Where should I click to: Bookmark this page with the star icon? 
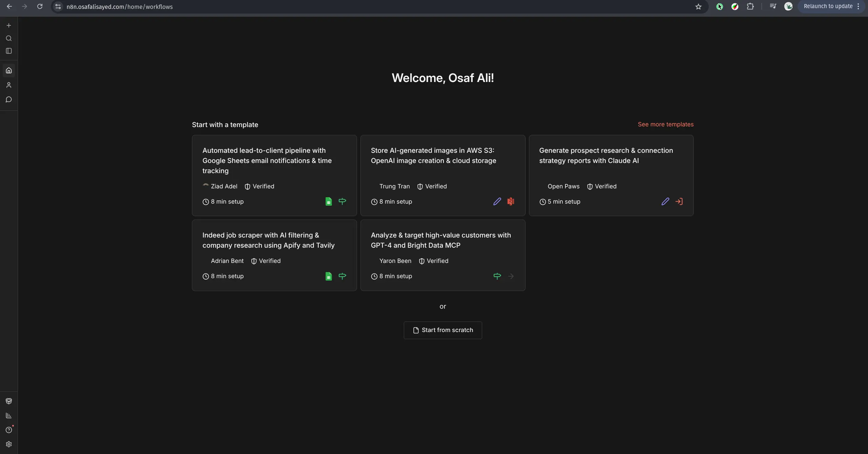pyautogui.click(x=698, y=6)
